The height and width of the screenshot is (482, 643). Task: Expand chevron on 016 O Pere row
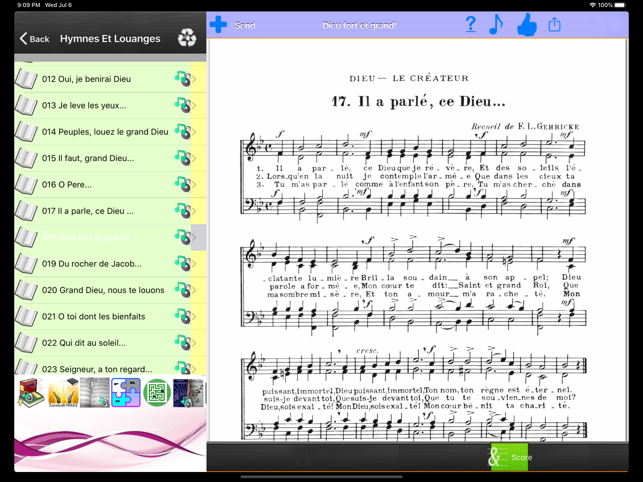click(194, 184)
